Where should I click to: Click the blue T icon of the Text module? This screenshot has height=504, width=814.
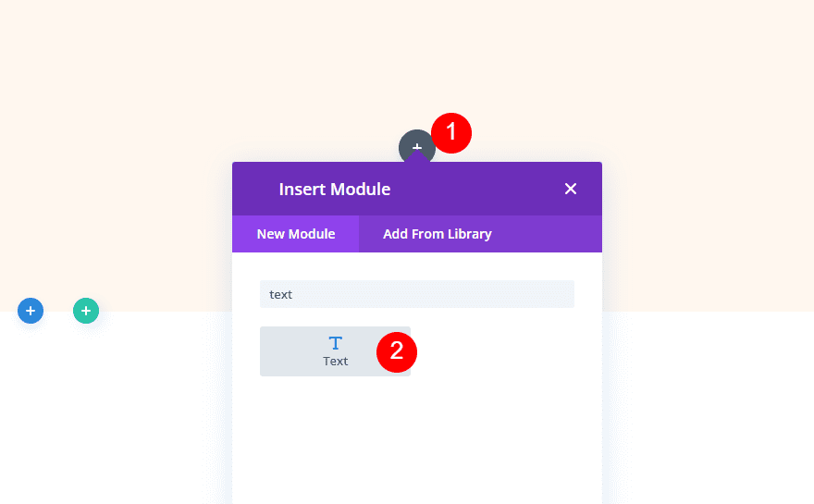click(x=335, y=343)
